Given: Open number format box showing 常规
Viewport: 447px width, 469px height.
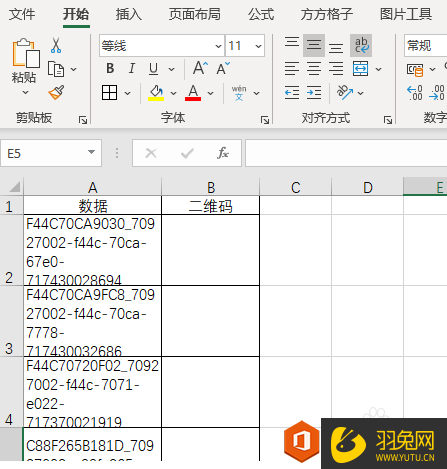Looking at the screenshot, I should pyautogui.click(x=426, y=45).
